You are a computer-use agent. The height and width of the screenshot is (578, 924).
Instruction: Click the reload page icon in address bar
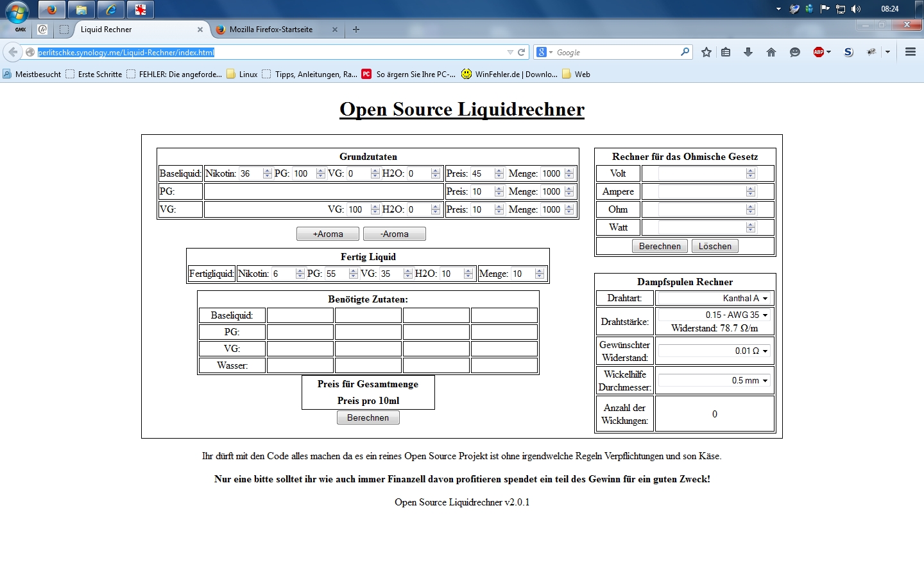click(522, 53)
